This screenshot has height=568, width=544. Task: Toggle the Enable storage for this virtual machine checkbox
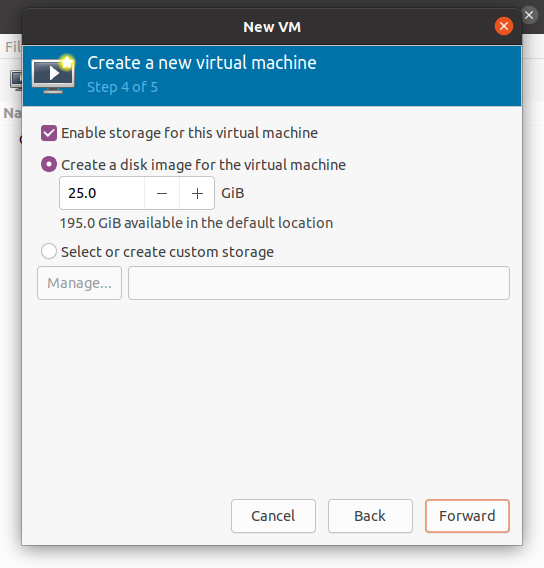[49, 133]
